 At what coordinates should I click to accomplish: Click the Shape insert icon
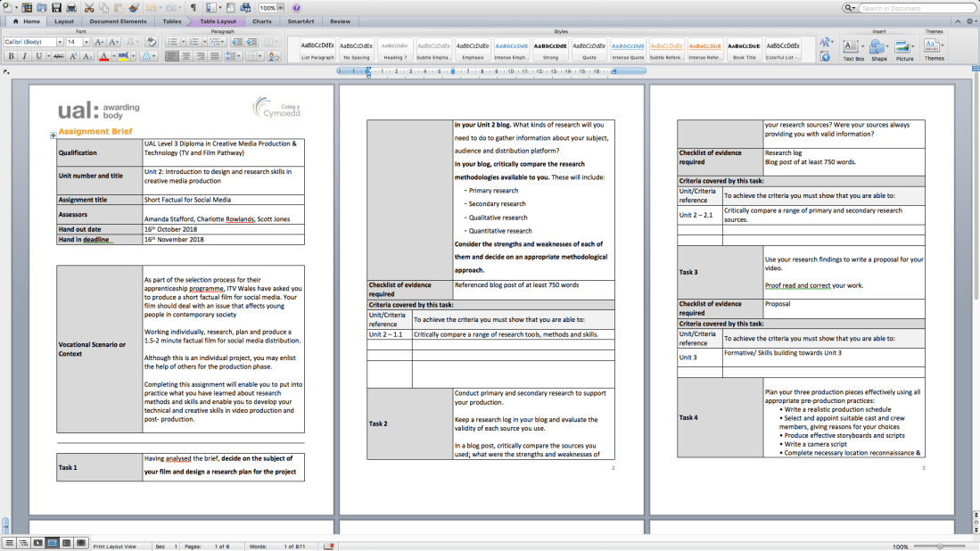pos(879,48)
